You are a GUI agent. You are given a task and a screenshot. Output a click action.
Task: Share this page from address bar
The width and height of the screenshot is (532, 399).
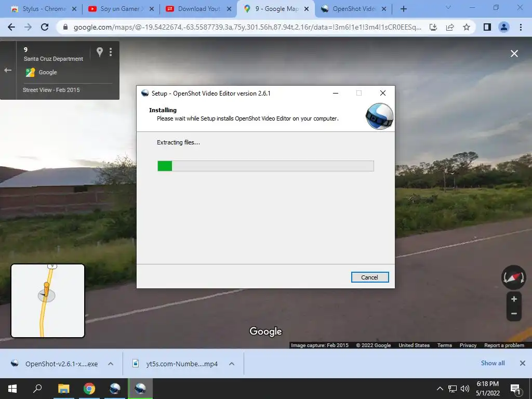(450, 27)
